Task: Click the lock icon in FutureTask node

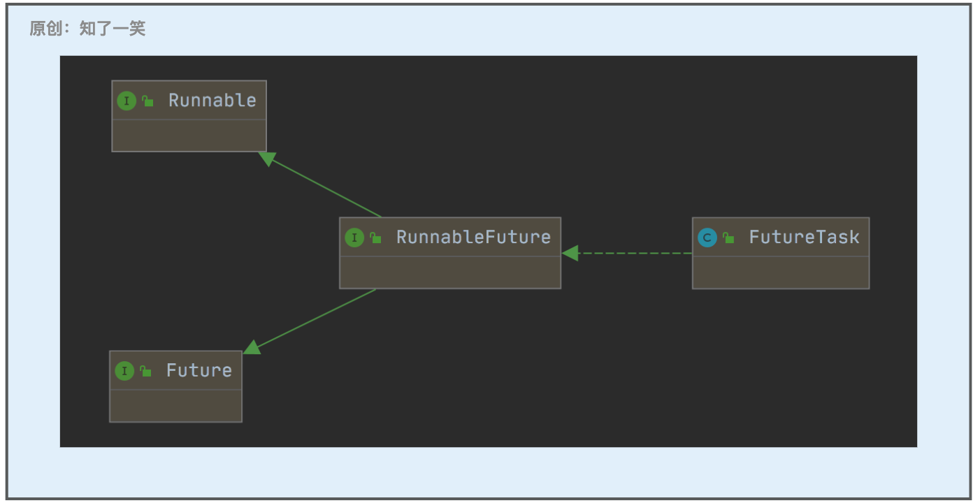Action: coord(728,238)
